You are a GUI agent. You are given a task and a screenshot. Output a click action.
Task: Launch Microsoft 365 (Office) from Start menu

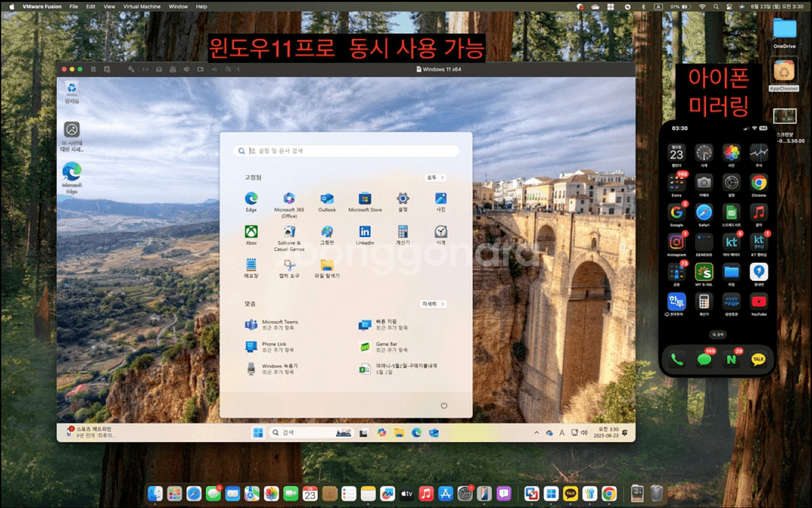click(x=289, y=204)
